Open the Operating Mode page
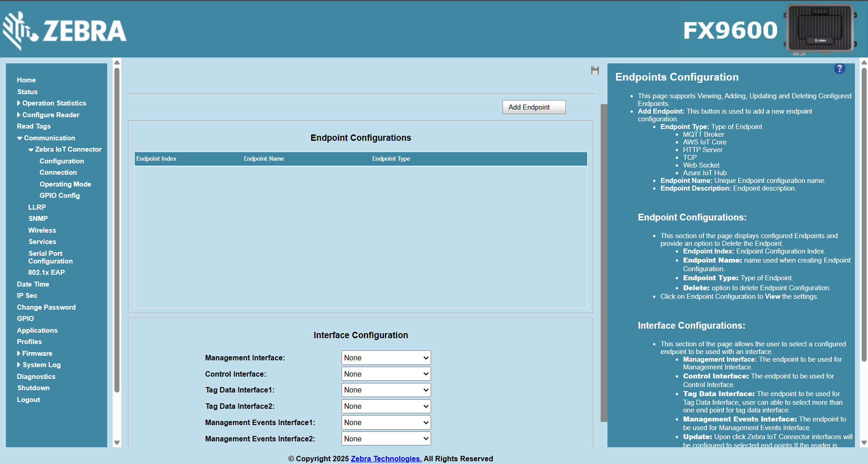The height and width of the screenshot is (464, 868). (66, 184)
